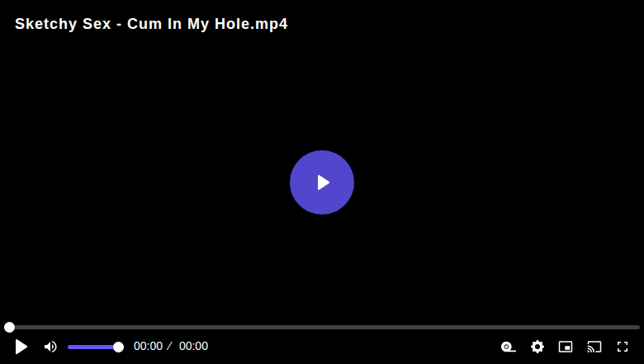
Task: Click the seek bar handle at start
Action: pos(9,327)
